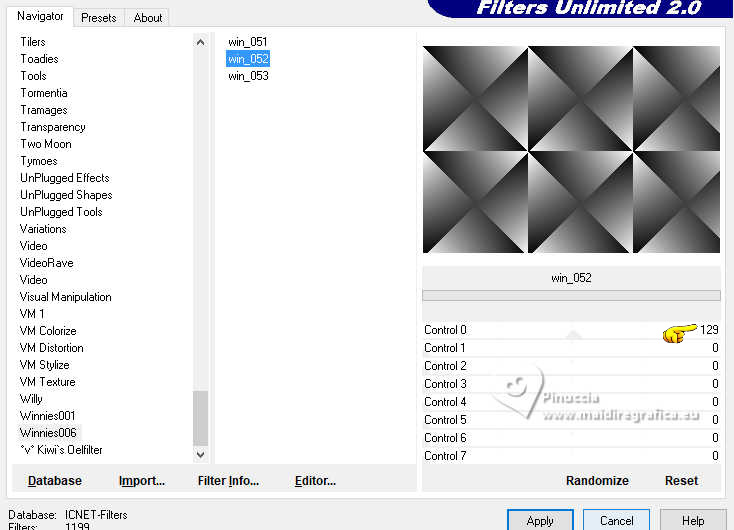The width and height of the screenshot is (734, 530).
Task: Choose UnPlugged Effects category
Action: pyautogui.click(x=65, y=178)
